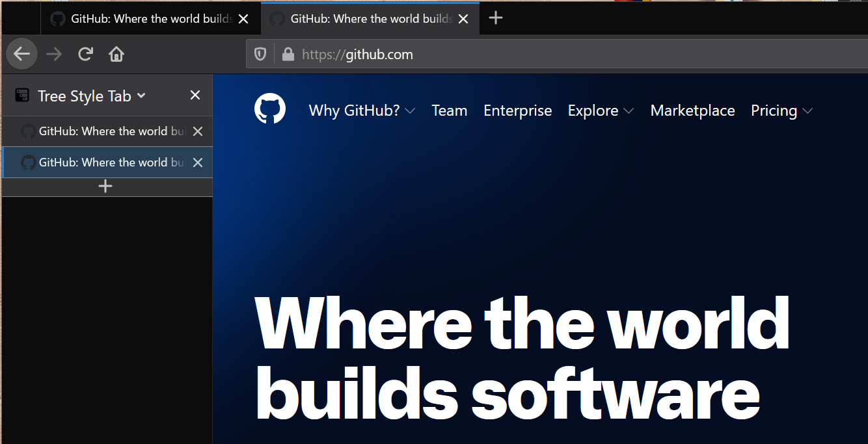Close the active GitHub tab in tab strip

point(463,19)
